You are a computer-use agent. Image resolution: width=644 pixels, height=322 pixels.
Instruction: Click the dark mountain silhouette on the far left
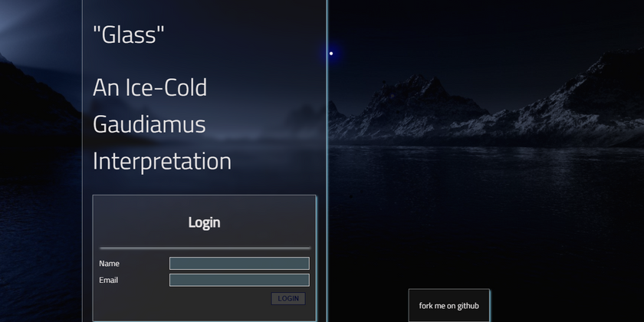tap(33, 99)
